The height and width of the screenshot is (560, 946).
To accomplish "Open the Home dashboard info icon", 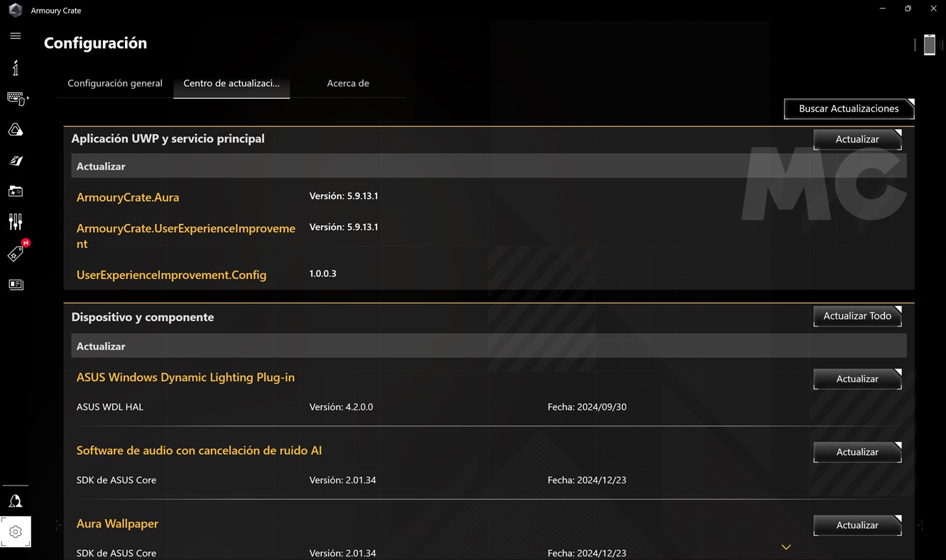I will (16, 67).
